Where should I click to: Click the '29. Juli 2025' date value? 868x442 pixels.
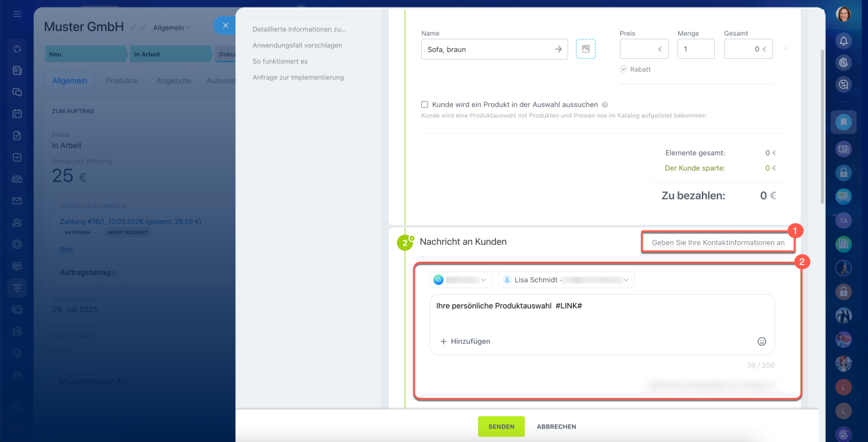pos(75,309)
